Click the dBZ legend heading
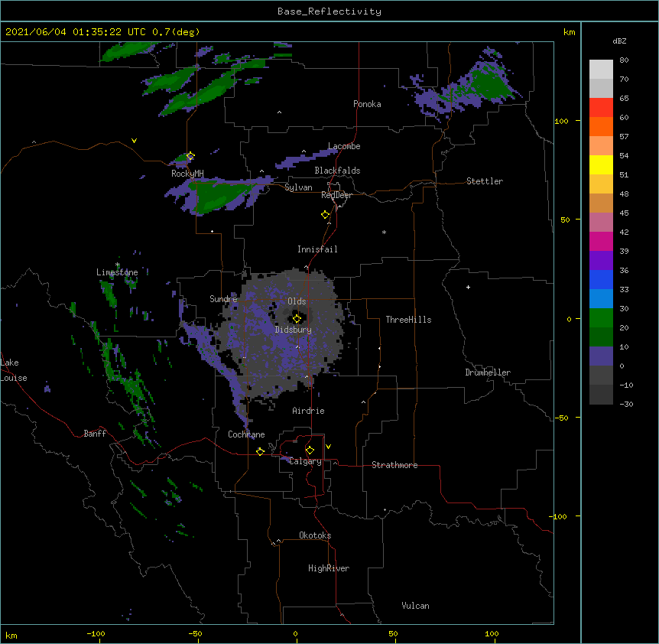659x644 pixels. click(619, 41)
